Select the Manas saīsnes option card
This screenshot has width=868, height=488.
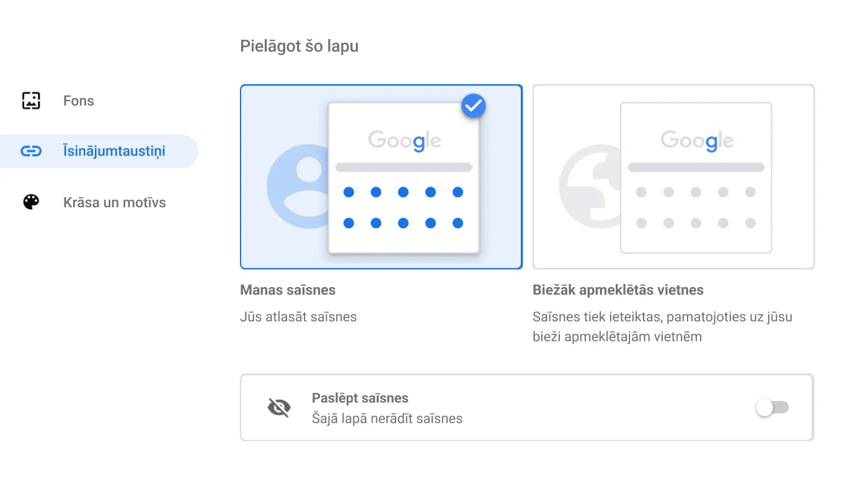pos(381,176)
